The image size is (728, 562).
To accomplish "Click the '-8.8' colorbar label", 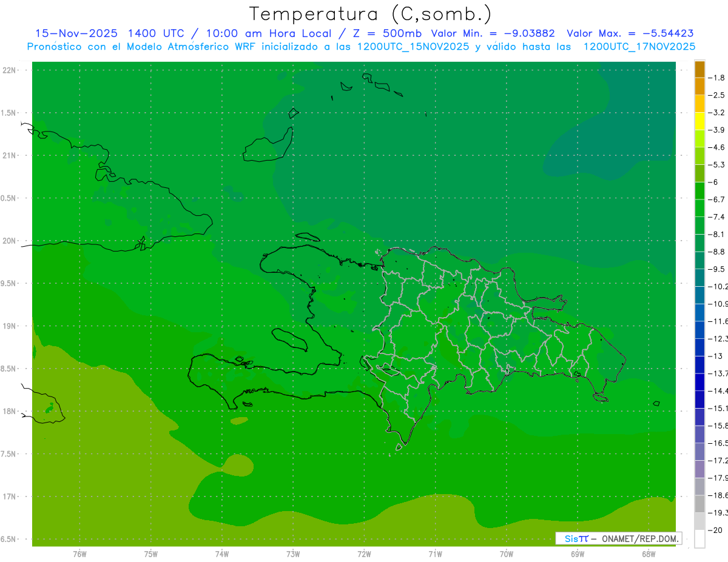I will [716, 252].
